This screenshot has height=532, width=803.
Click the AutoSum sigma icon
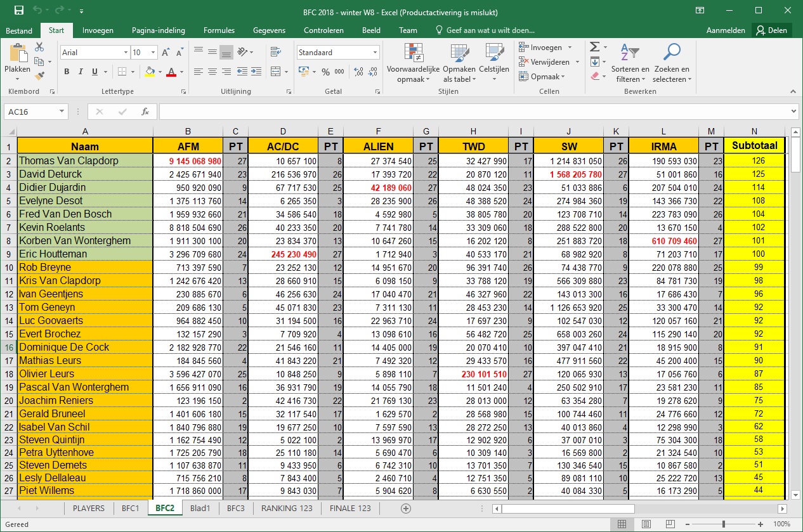point(594,48)
